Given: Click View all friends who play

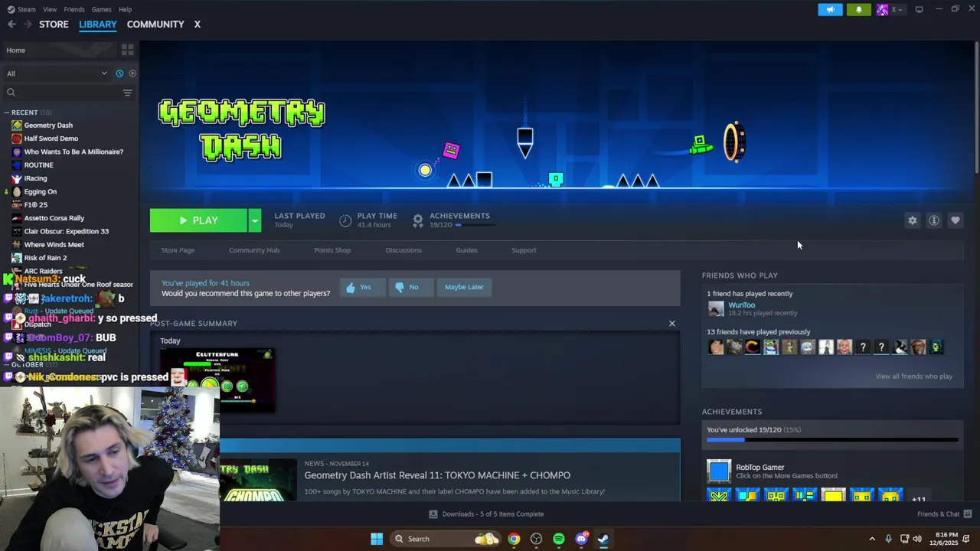Looking at the screenshot, I should click(x=913, y=377).
